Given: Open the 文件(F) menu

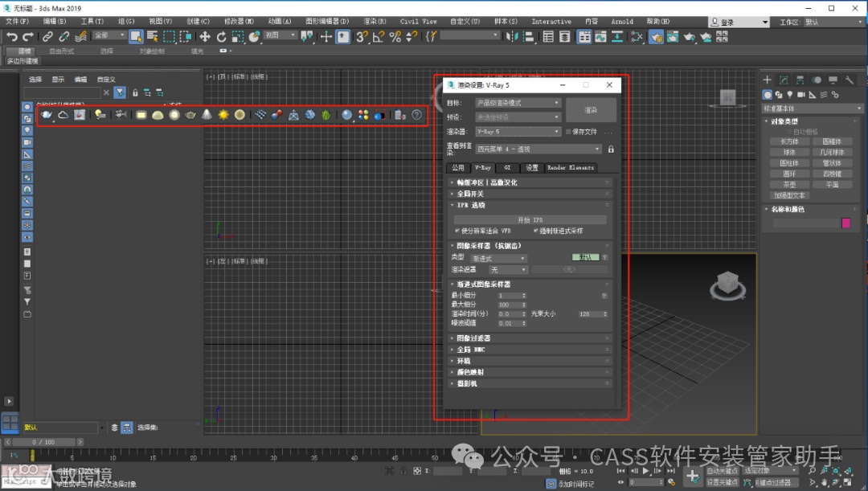Looking at the screenshot, I should tap(17, 21).
